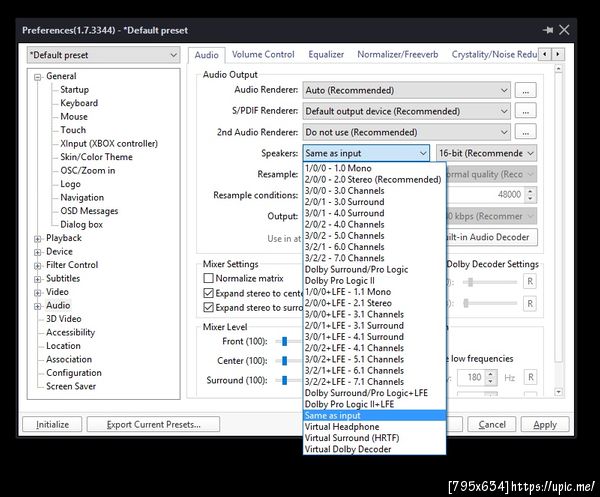This screenshot has height=497, width=600.
Task: Switch to the Normalizer/Freeverb tab
Action: [x=398, y=55]
